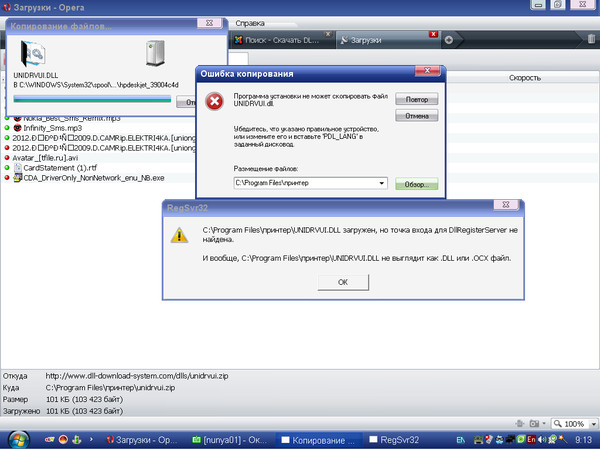Close the Поиск - Скачать DL... tab
This screenshot has width=600, height=450.
click(x=328, y=34)
